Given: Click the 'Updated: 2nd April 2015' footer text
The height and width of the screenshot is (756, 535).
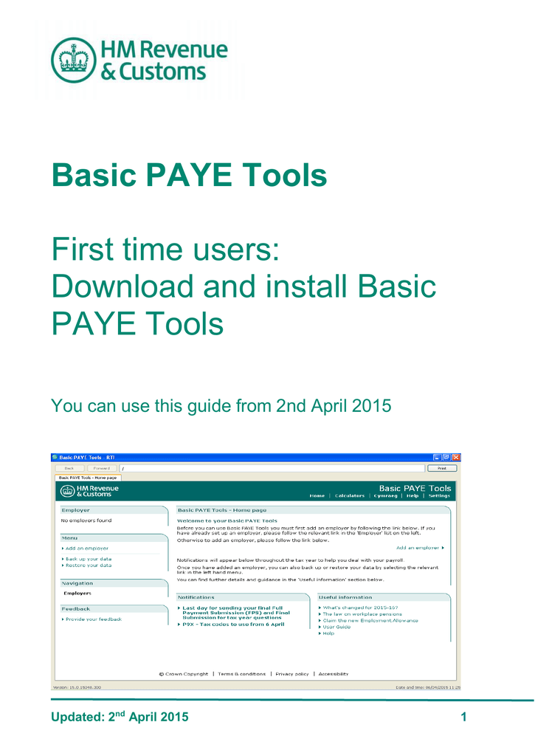Looking at the screenshot, I should (x=120, y=716).
